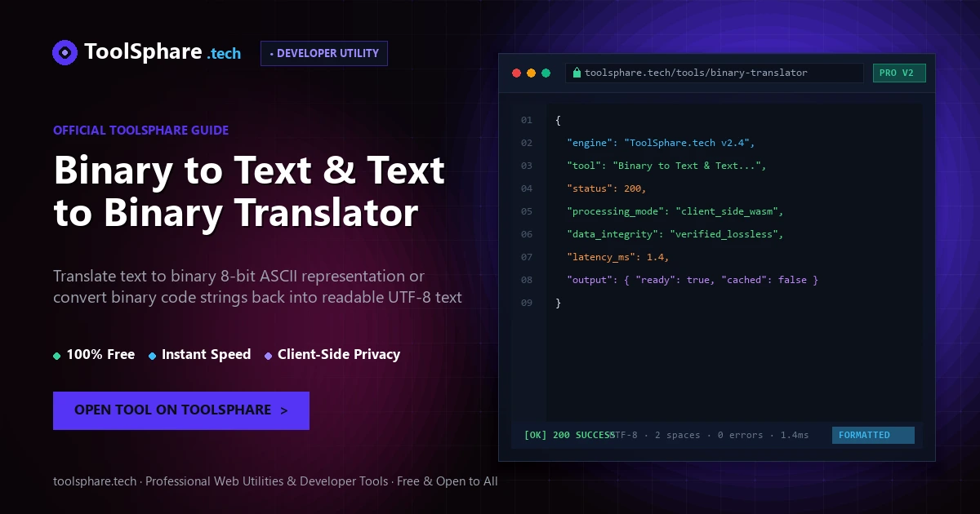
Task: Click the "tool" line in code
Action: coord(668,166)
